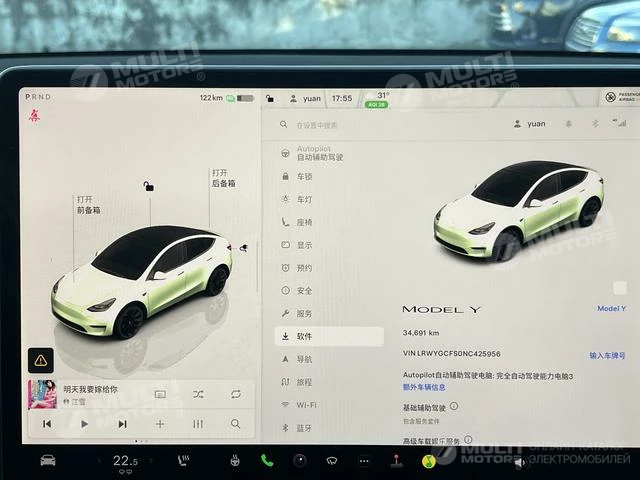Screen dimensions: 640x480
Task: Tap the album art thumbnail
Action: pos(42,394)
